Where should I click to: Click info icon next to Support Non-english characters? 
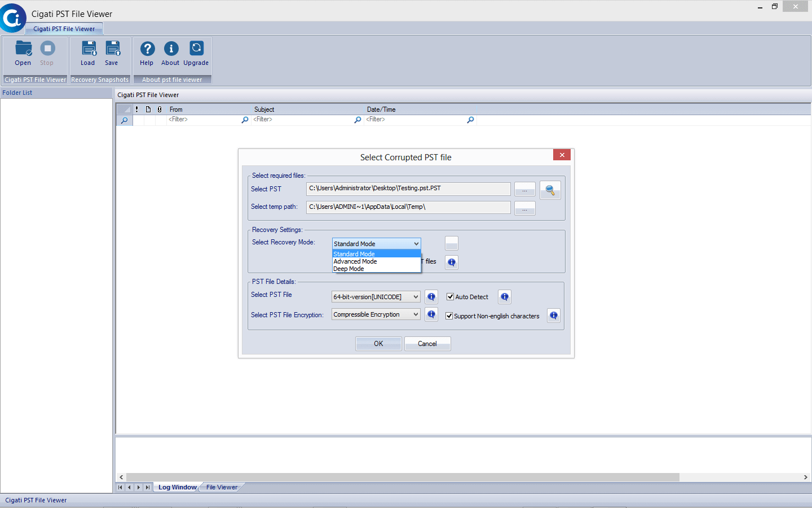[x=554, y=316]
